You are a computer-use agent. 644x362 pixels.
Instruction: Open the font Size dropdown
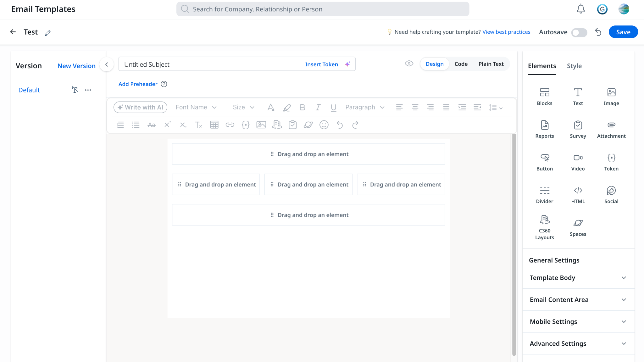click(x=243, y=107)
